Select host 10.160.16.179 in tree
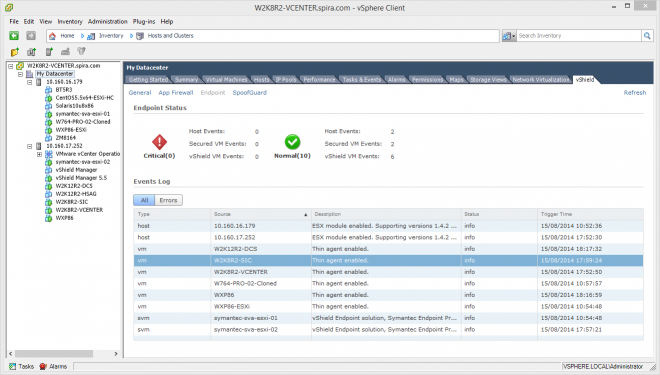660x375 pixels. 64,82
